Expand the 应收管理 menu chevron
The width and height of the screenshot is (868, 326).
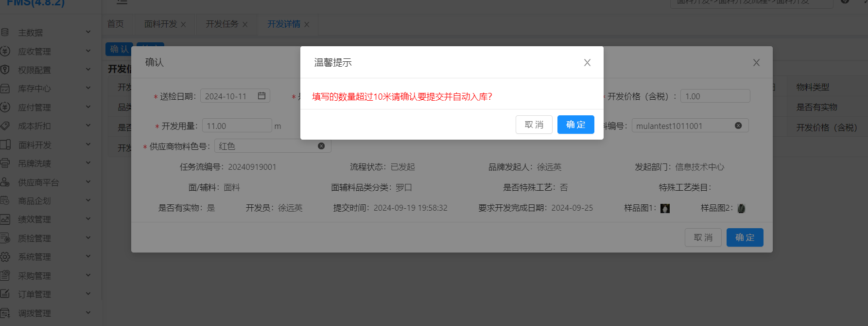(x=88, y=51)
